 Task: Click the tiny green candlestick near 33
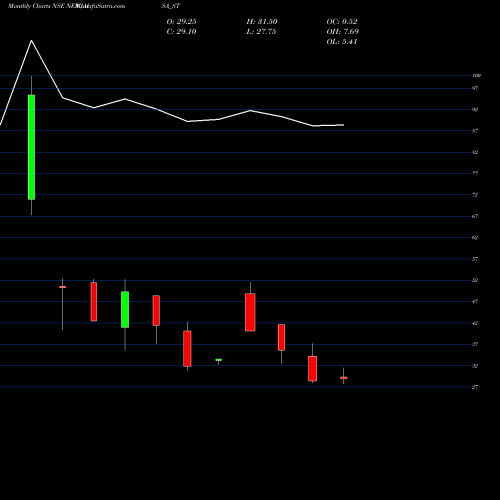tap(219, 360)
